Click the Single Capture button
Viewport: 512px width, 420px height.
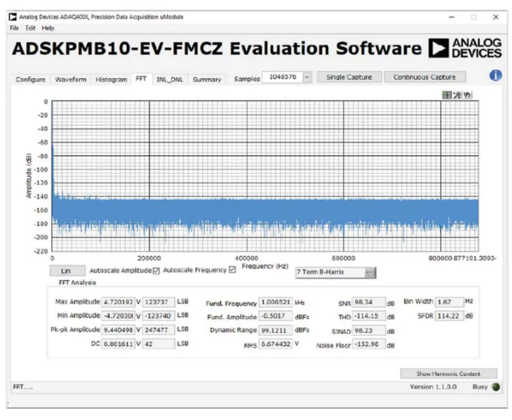click(349, 77)
